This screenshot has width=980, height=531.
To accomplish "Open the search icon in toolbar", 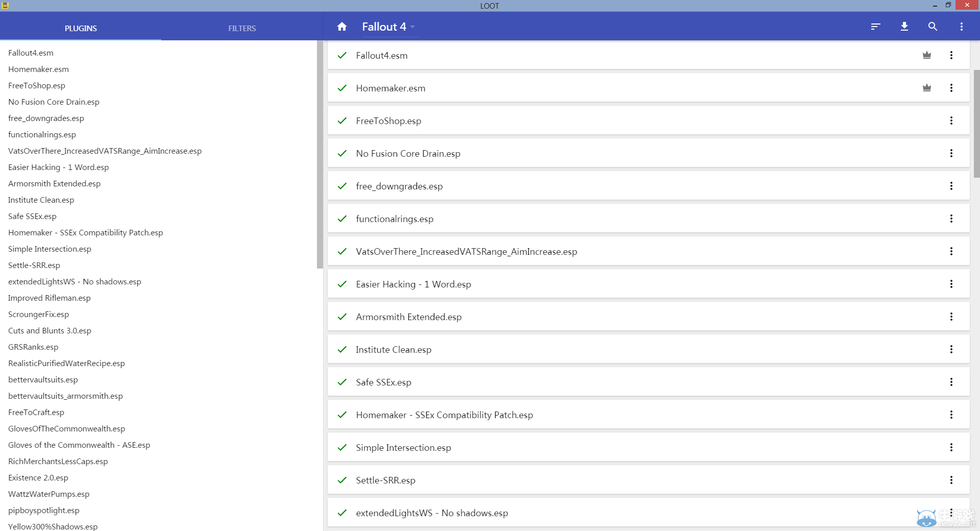I will tap(933, 27).
